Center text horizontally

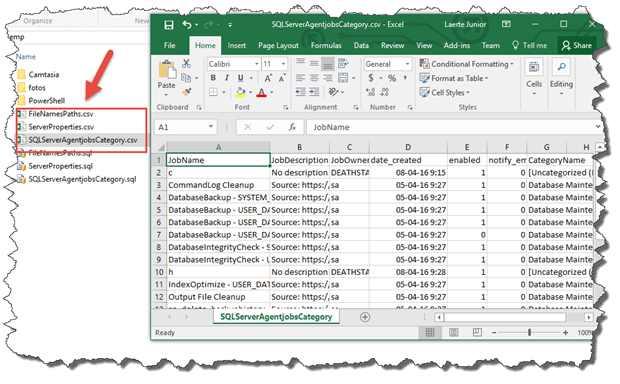point(314,78)
